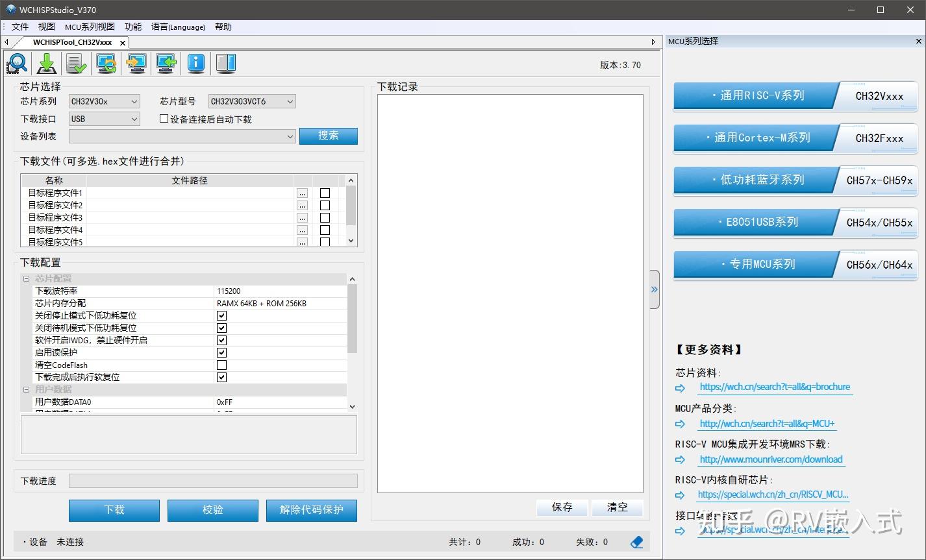Uncheck the 启用读保护 option
Viewport: 926px width, 560px height.
(221, 352)
